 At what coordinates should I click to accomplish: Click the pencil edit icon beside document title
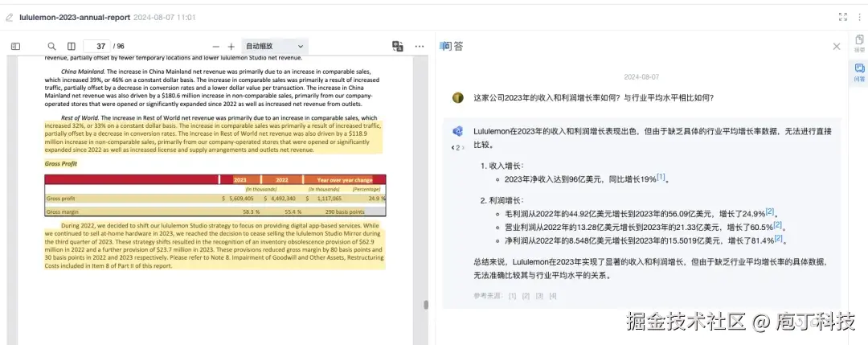pos(10,17)
